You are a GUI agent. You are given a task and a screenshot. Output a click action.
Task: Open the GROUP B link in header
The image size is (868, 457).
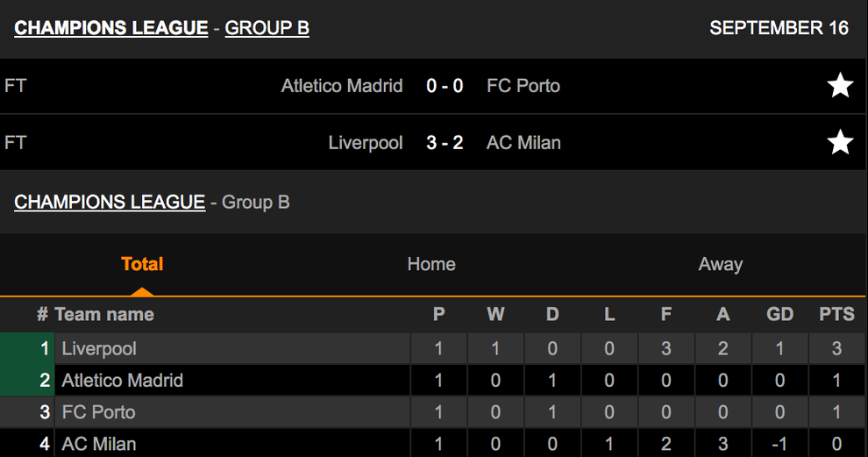[x=267, y=28]
